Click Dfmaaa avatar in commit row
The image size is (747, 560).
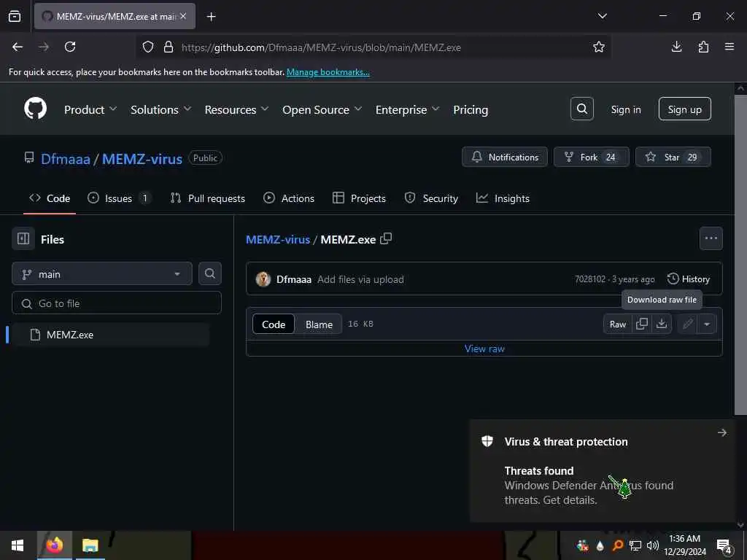pyautogui.click(x=263, y=279)
